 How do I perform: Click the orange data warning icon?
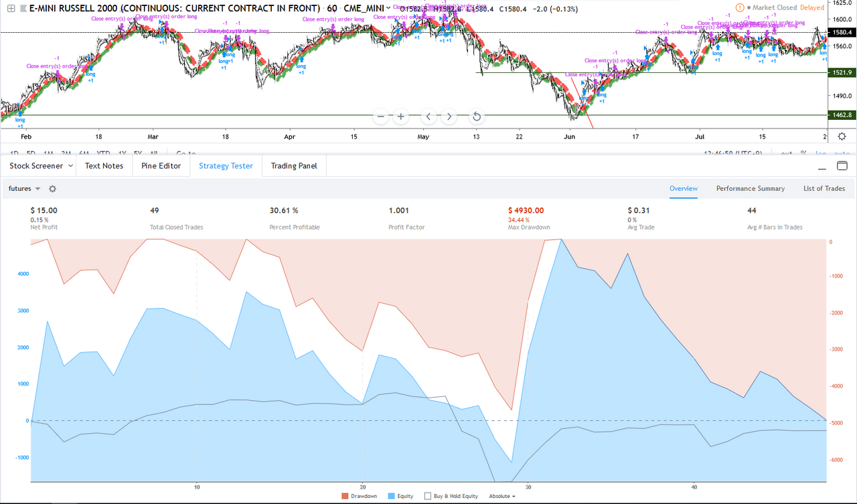click(739, 7)
